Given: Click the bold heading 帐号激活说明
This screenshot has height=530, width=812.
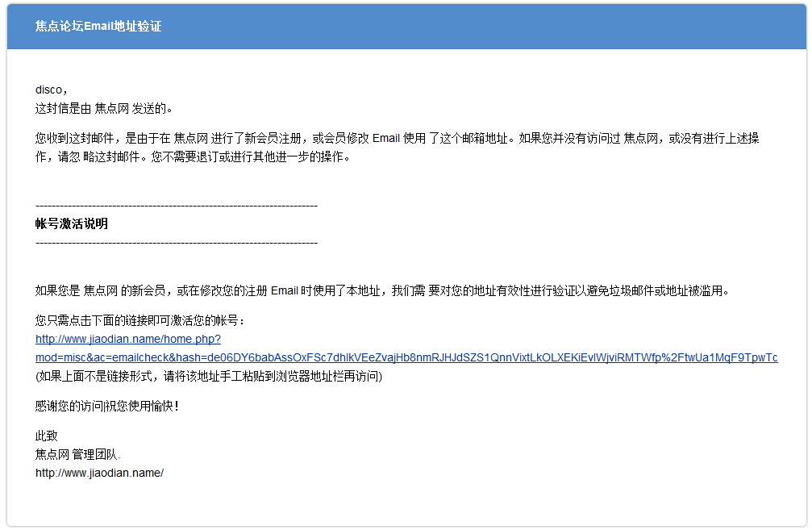Looking at the screenshot, I should [x=72, y=223].
